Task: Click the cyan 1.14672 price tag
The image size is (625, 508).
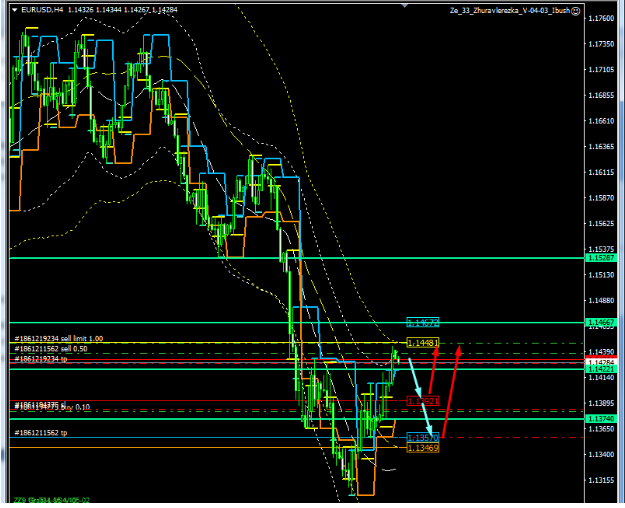Action: click(423, 322)
